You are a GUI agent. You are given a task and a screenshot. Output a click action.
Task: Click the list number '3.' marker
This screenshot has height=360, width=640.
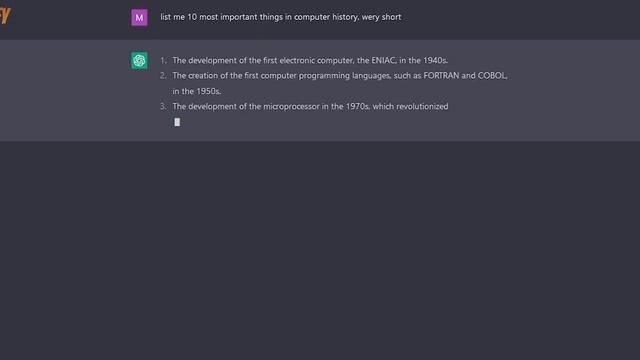(x=163, y=107)
